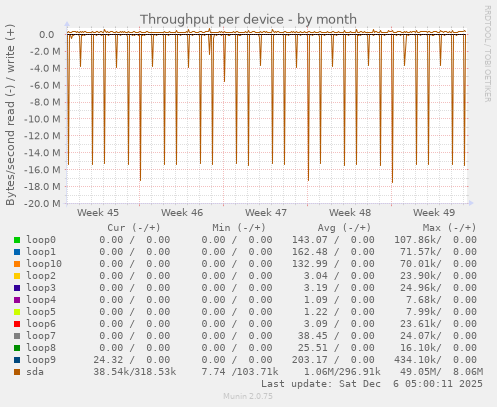Select the loop1 legend label
Image resolution: width=497 pixels, height=407 pixels.
click(41, 252)
